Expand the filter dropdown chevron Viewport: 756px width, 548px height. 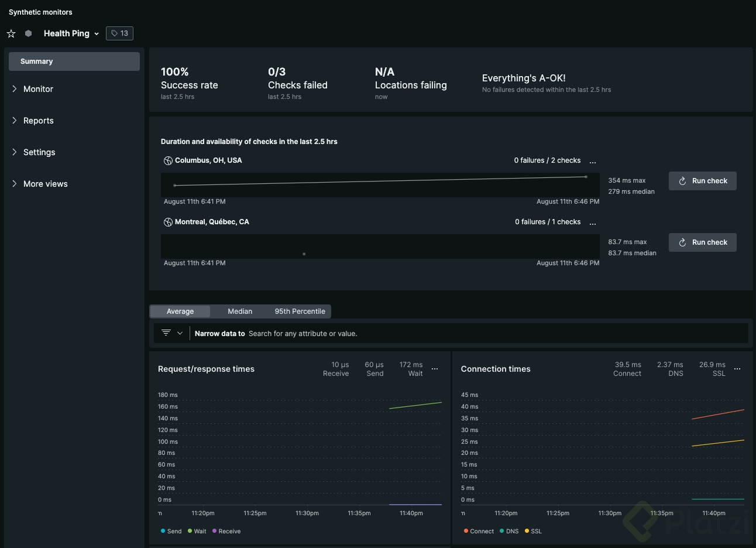180,333
